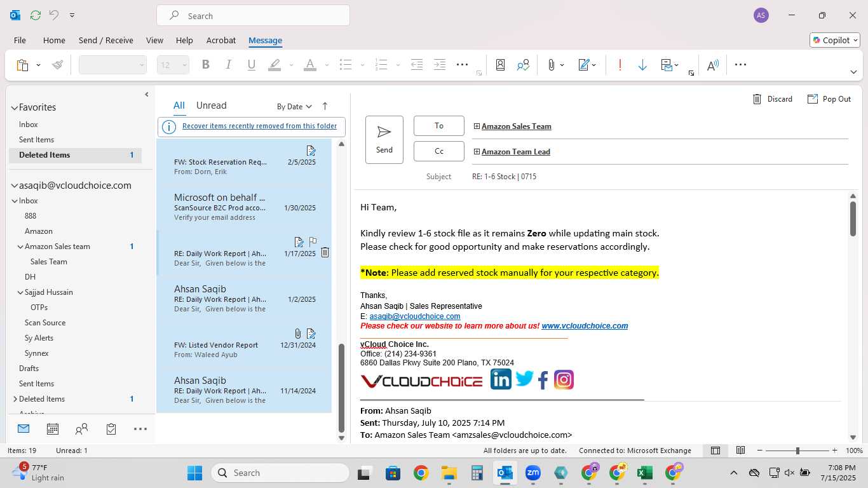
Task: Click the Send button
Action: [384, 140]
